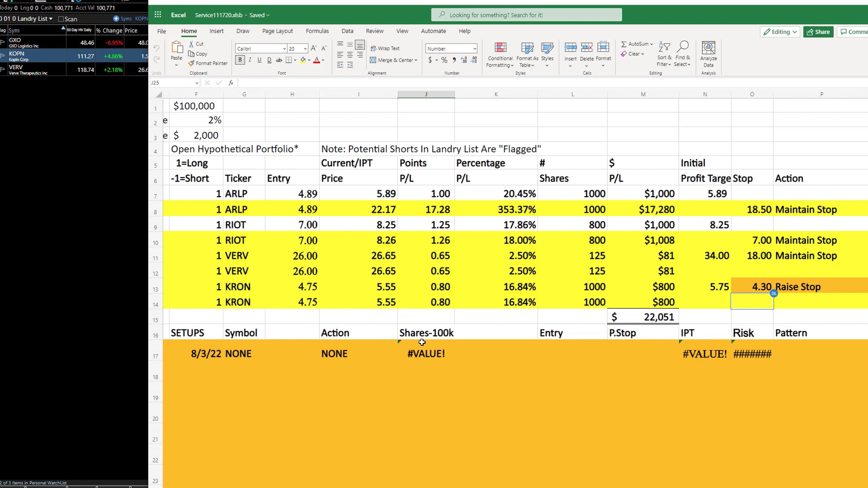
Task: Switch to the Data tab
Action: coord(347,31)
